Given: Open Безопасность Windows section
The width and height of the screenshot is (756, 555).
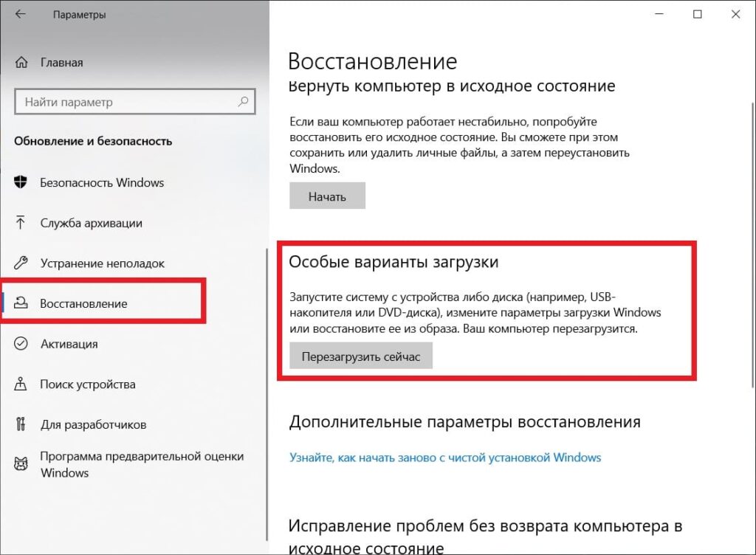Looking at the screenshot, I should 102,182.
